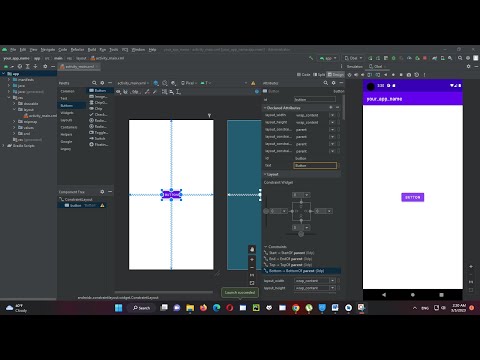This screenshot has height=360, width=480.
Task: Select Widgets category in Palette
Action: (x=67, y=113)
